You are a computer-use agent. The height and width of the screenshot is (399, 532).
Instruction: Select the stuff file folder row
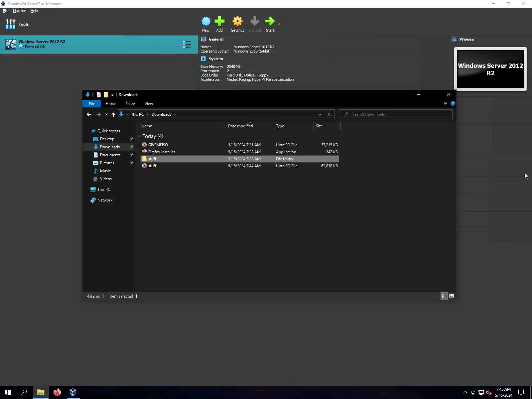(x=239, y=159)
